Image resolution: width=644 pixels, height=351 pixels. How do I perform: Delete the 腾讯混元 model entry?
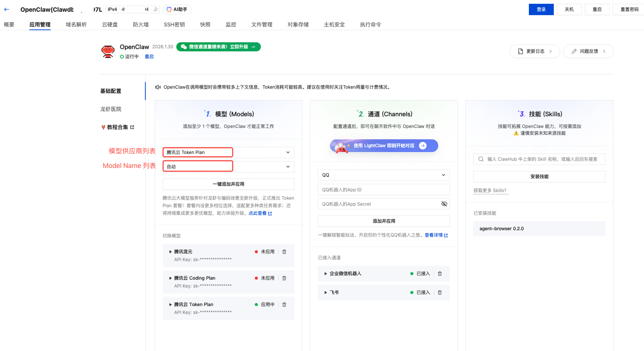284,252
